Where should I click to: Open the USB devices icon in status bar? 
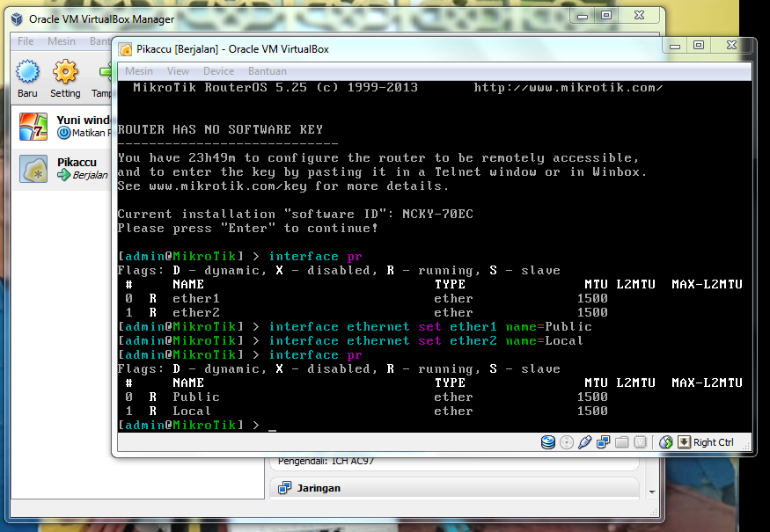[585, 442]
